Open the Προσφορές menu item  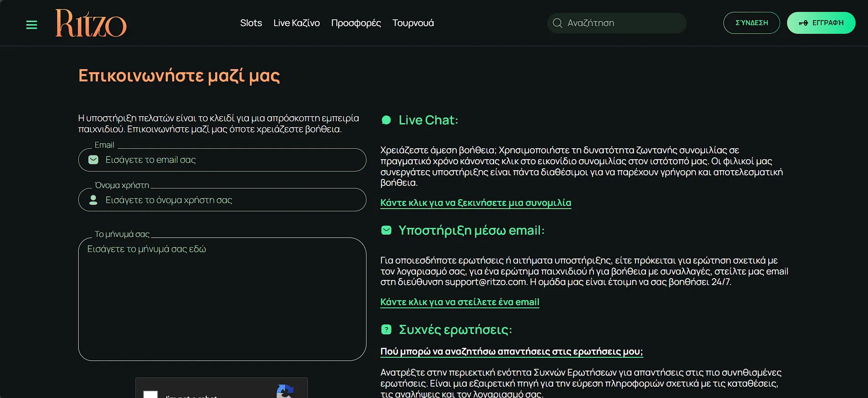tap(356, 23)
